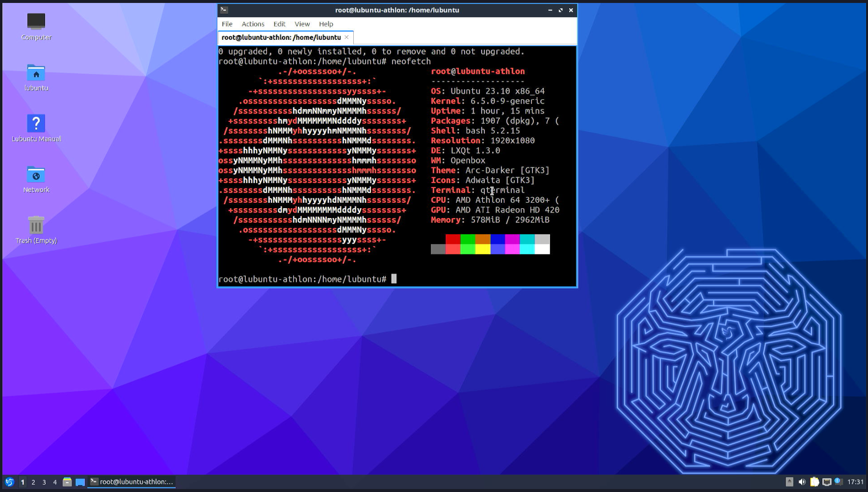
Task: Click the yellow color block in neofetch output
Action: tap(483, 249)
